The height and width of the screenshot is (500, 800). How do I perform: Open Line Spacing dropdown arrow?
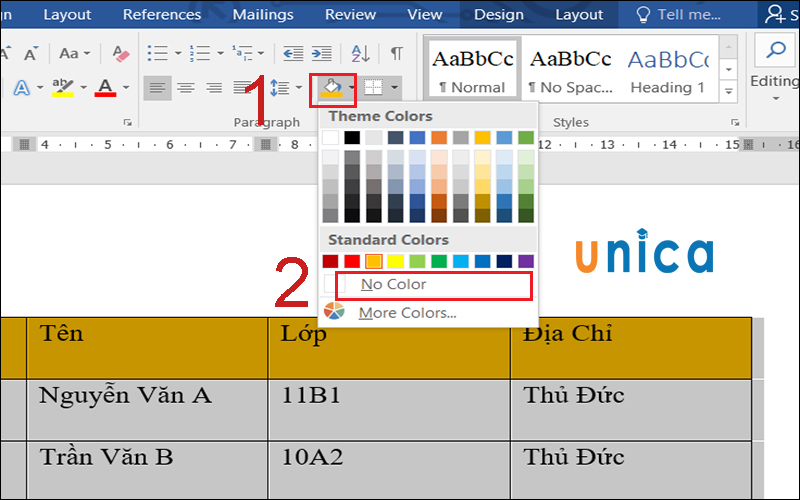(x=298, y=88)
